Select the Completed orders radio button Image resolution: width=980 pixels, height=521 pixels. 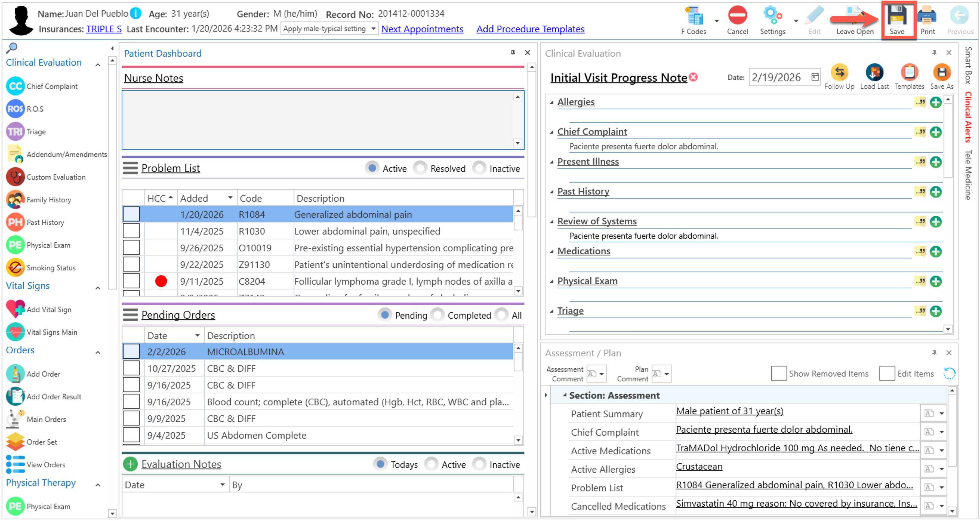pyautogui.click(x=437, y=315)
